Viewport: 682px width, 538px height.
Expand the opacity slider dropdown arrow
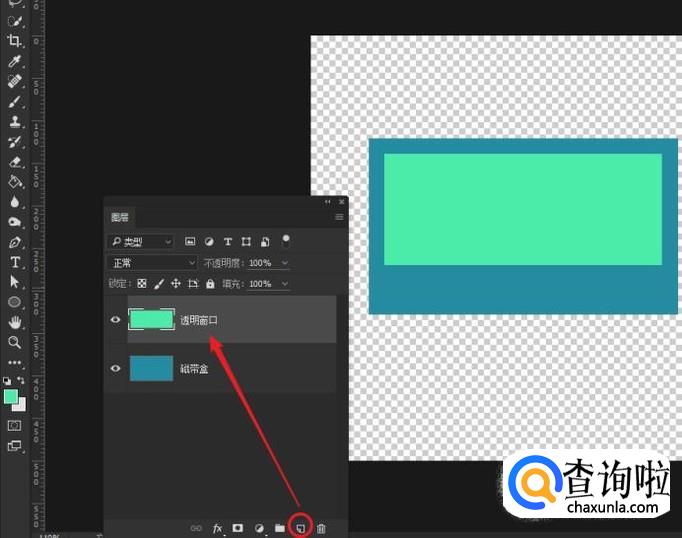(284, 263)
